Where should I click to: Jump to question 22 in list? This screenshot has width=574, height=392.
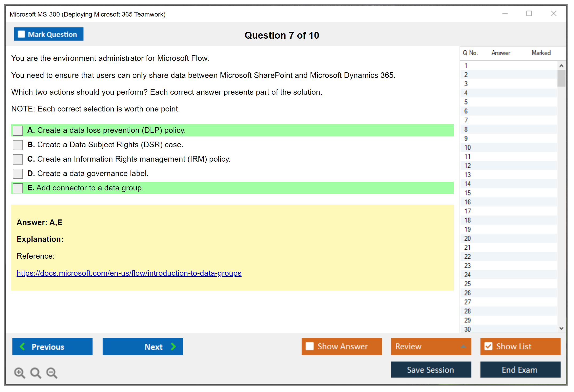(467, 257)
